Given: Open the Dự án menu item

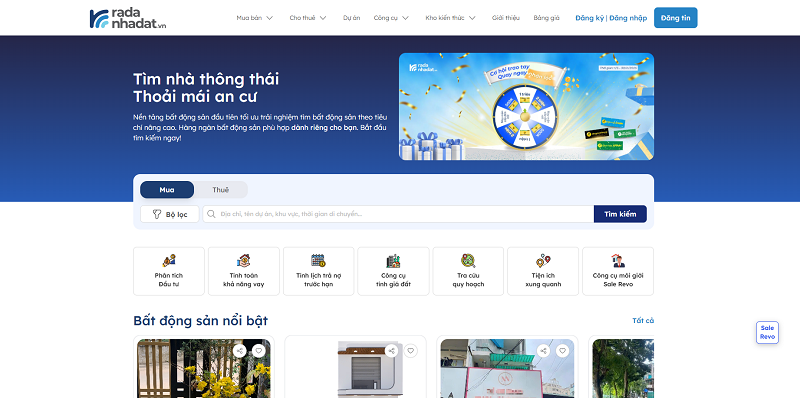Looking at the screenshot, I should pos(352,18).
